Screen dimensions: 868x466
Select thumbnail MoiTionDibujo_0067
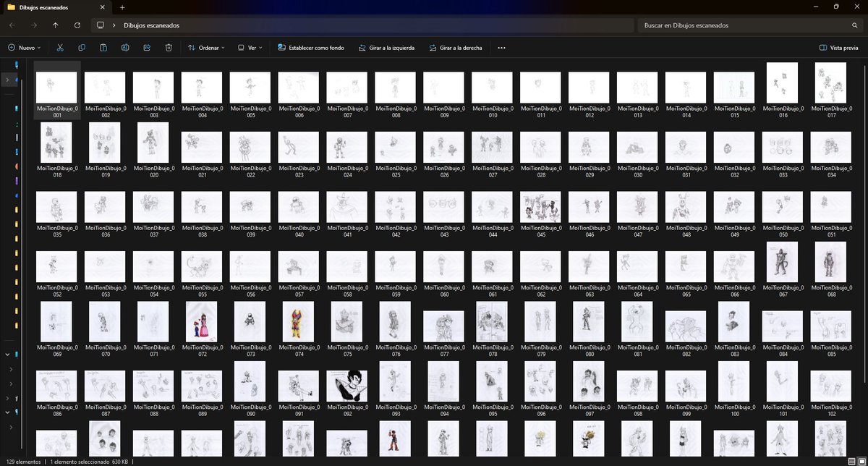click(x=782, y=262)
